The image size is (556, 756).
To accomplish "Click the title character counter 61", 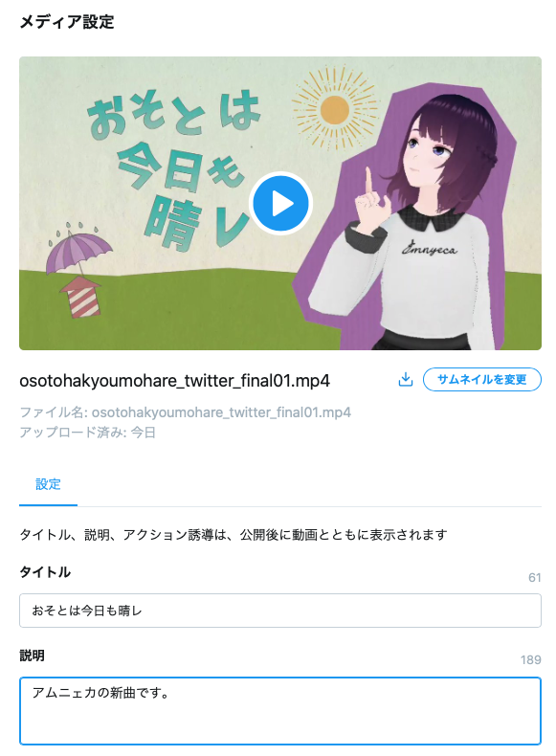I will pos(535,577).
